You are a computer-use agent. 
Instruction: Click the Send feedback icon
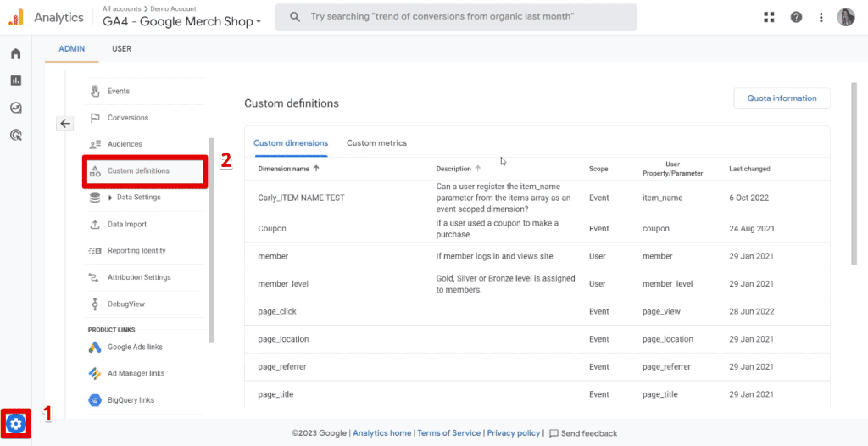pyautogui.click(x=553, y=433)
